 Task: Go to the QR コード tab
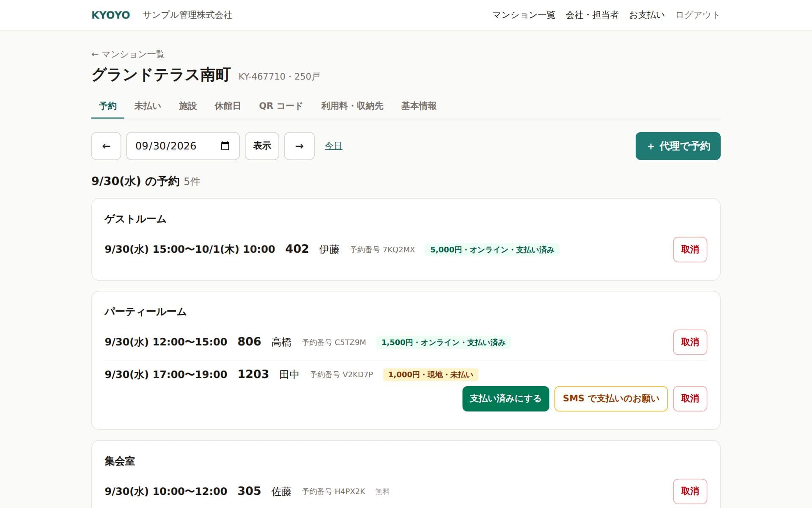pos(281,106)
